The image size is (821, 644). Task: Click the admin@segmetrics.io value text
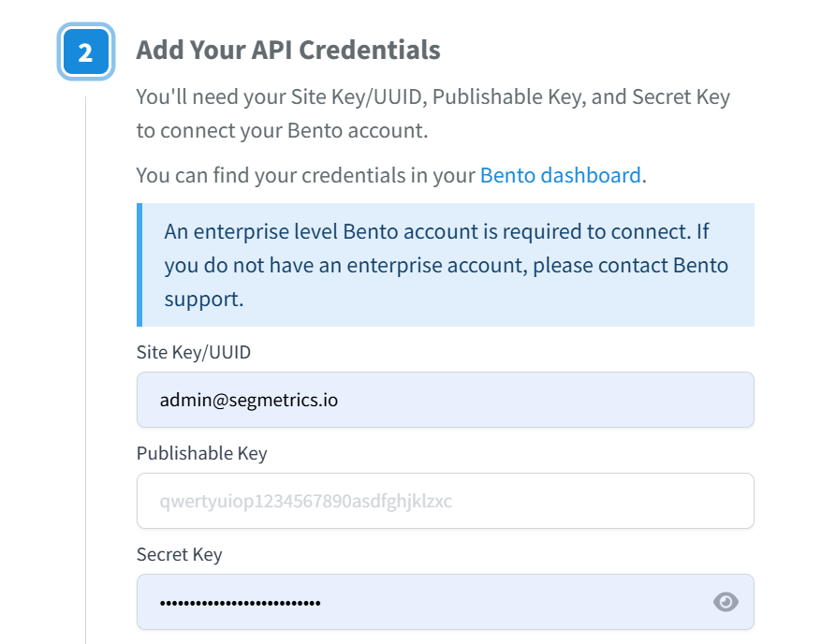248,401
